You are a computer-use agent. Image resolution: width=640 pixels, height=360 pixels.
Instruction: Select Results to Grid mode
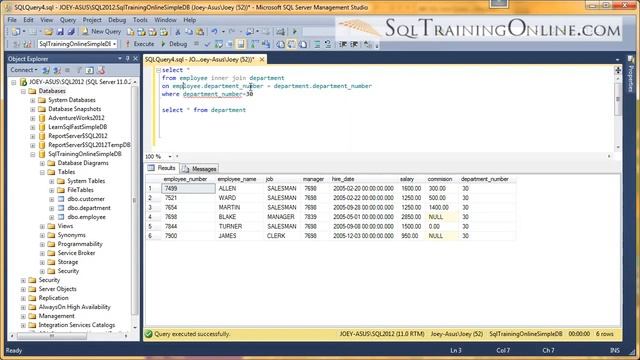291,44
